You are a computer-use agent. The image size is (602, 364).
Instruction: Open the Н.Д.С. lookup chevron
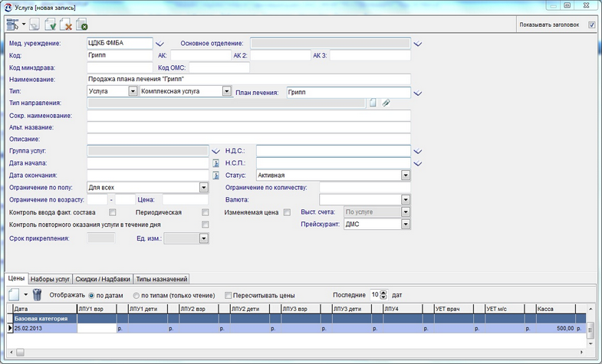pos(418,151)
